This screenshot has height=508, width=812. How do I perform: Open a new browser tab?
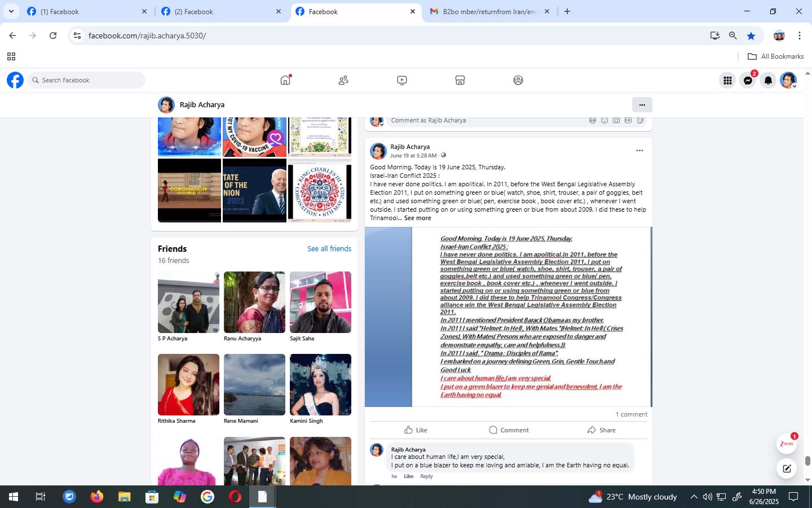(x=567, y=11)
